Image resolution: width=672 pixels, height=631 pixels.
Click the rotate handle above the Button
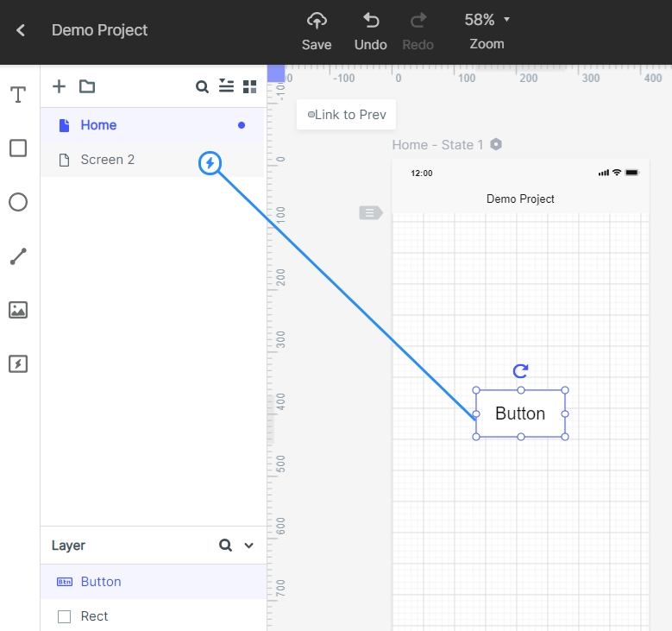tap(520, 371)
